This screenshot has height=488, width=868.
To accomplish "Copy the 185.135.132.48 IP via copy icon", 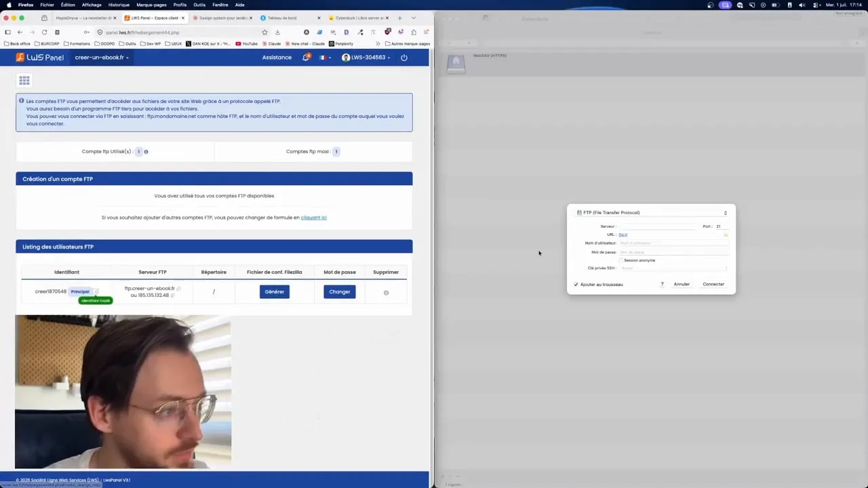I will pos(172,296).
